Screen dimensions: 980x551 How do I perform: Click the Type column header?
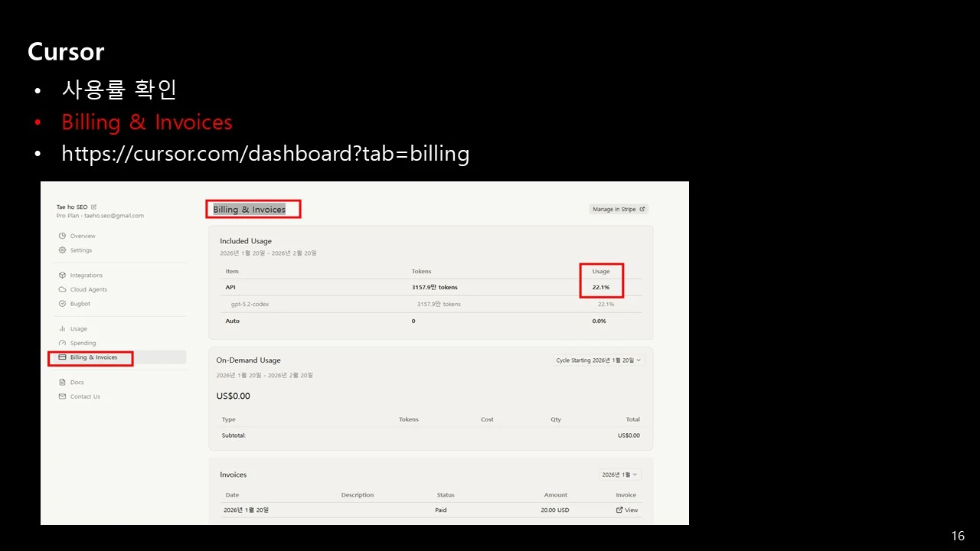click(x=228, y=419)
